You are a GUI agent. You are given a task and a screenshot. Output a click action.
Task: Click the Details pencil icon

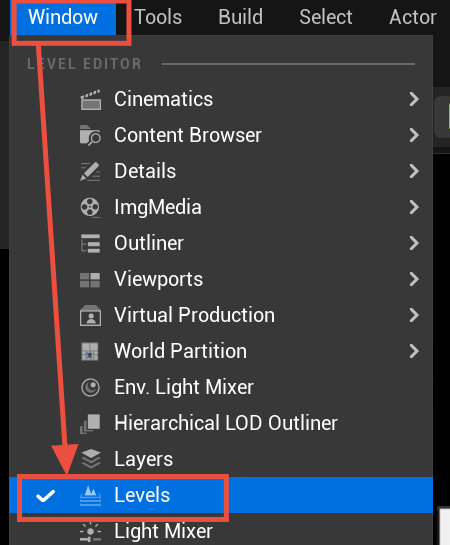tap(90, 171)
